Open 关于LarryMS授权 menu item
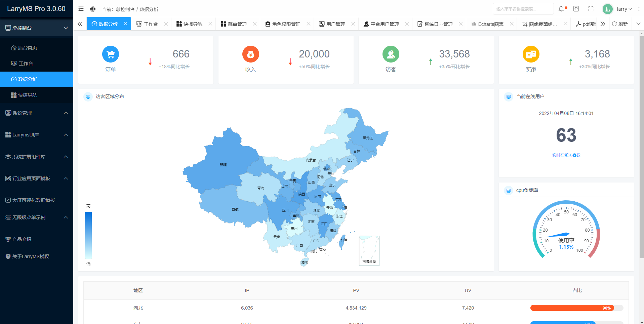644x324 pixels. [x=37, y=256]
